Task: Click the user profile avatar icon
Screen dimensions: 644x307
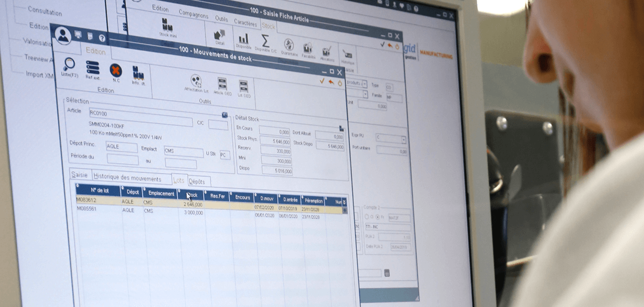Action: tap(63, 36)
